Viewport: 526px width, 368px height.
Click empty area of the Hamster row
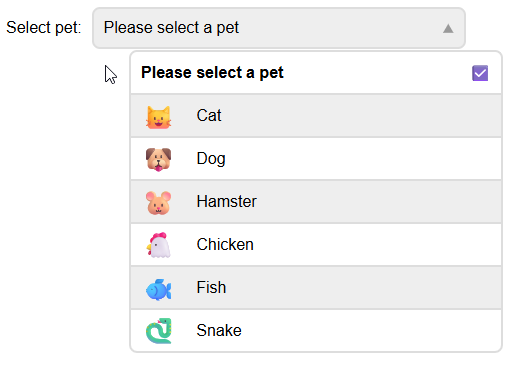369,202
